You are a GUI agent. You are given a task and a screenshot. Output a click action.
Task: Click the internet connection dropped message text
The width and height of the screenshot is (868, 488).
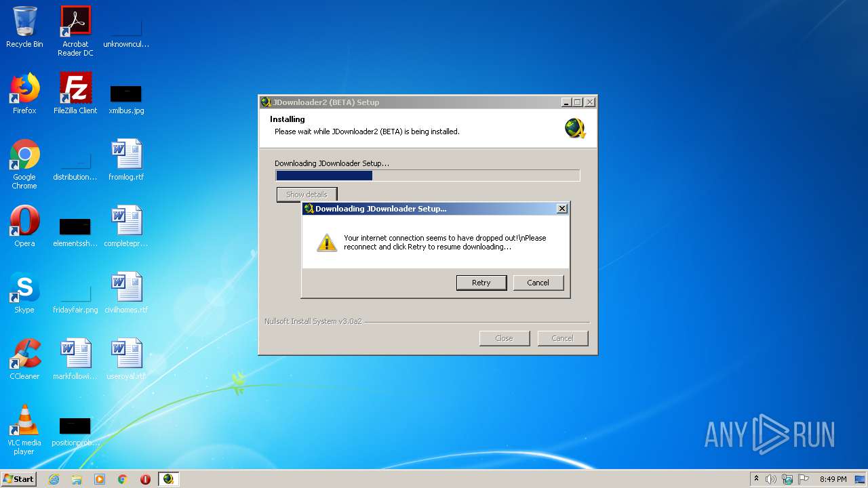445,243
